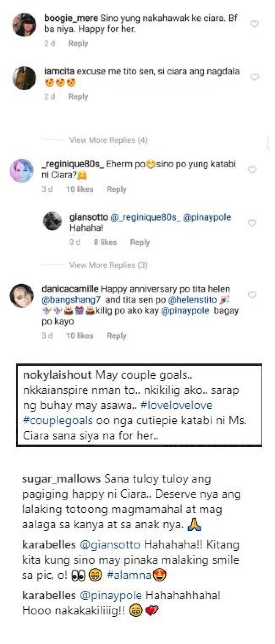Screen dimensions: 275x644
Task: Tap heart beside danicacamille's anniversary comment
Action: [x=252, y=295]
